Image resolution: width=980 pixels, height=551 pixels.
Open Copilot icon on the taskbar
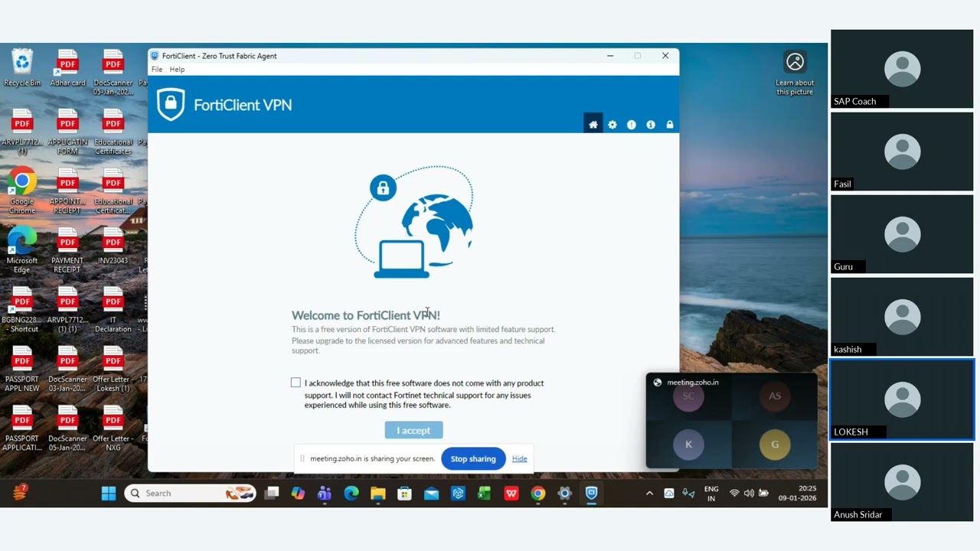[x=298, y=494]
